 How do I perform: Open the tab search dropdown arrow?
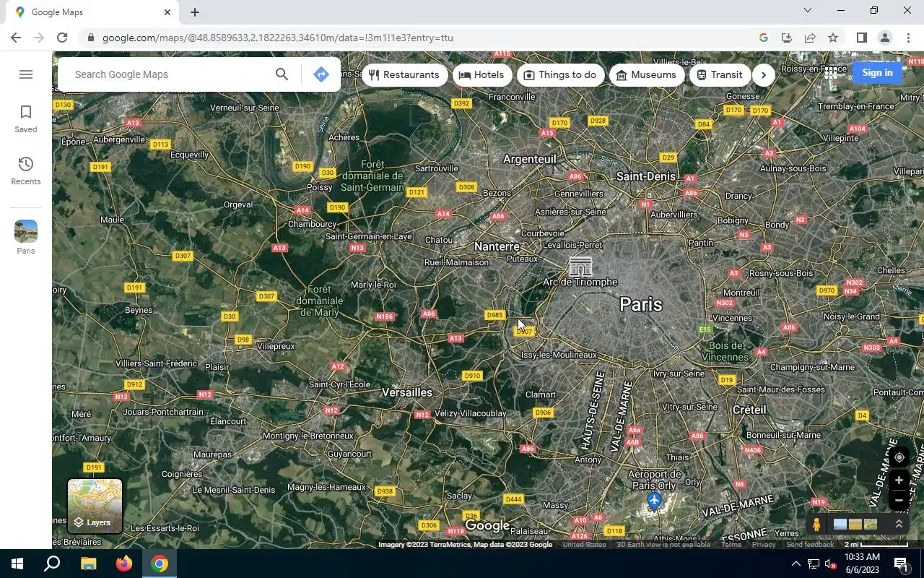point(808,11)
